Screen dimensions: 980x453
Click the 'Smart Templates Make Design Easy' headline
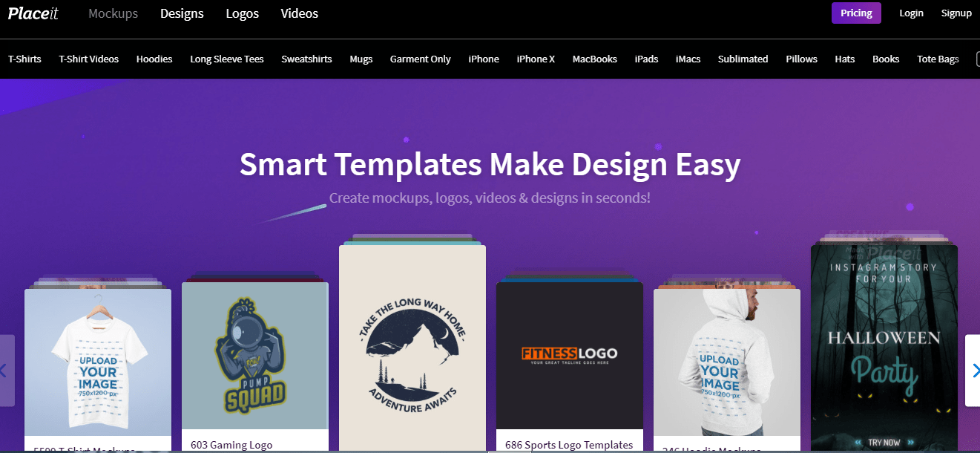click(x=490, y=164)
